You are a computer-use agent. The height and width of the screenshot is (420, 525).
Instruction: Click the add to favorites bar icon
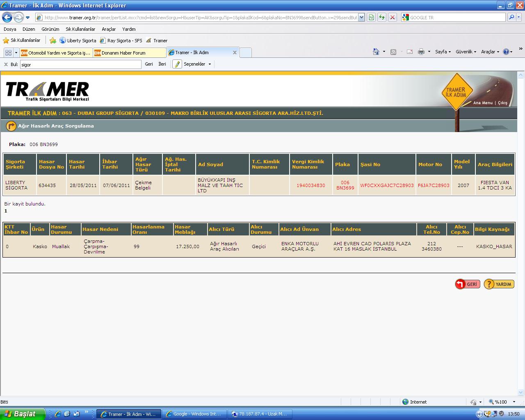[53, 40]
